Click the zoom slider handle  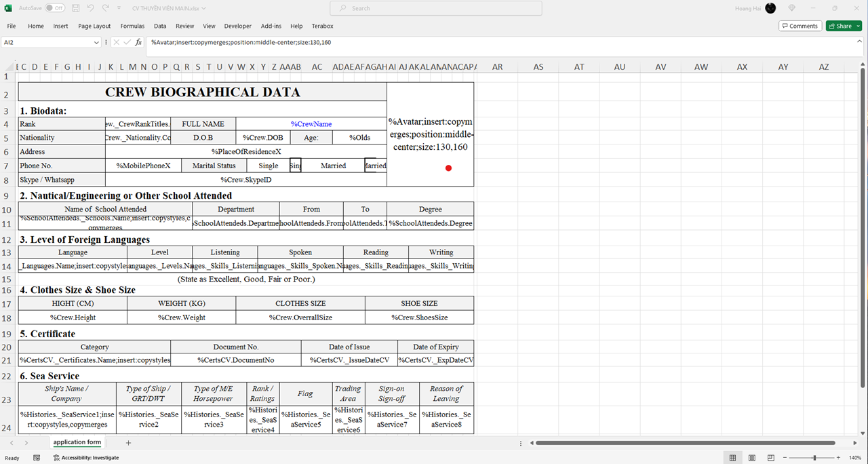coord(814,458)
